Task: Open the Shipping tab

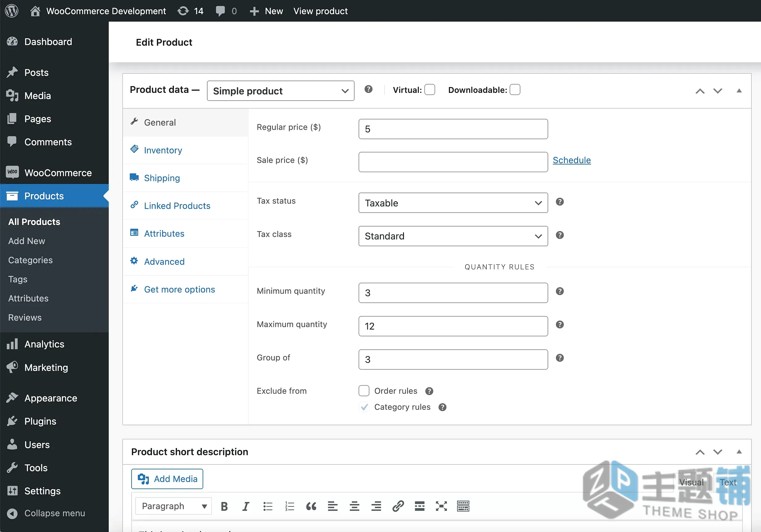Action: pos(186,178)
